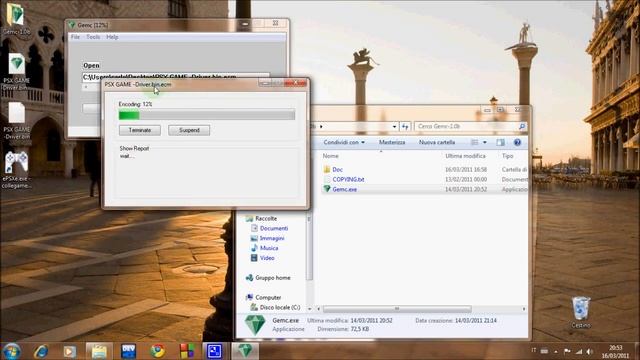This screenshot has width=640, height=360.
Task: Open Musica library in navigation pane
Action: [269, 248]
